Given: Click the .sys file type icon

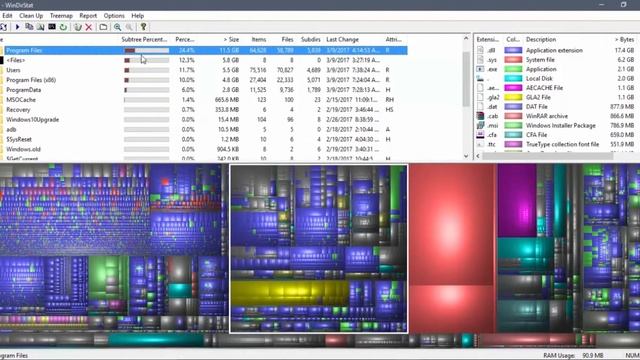Looking at the screenshot, I should (480, 60).
